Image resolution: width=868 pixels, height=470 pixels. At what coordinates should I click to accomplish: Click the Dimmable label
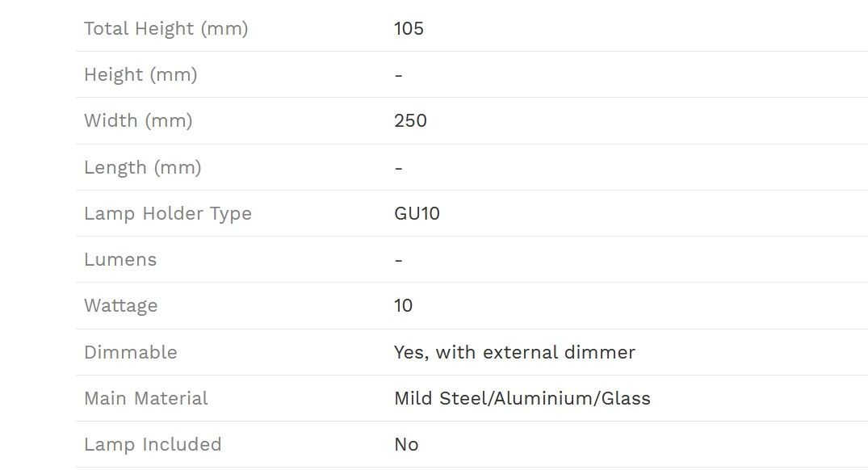[x=131, y=352]
